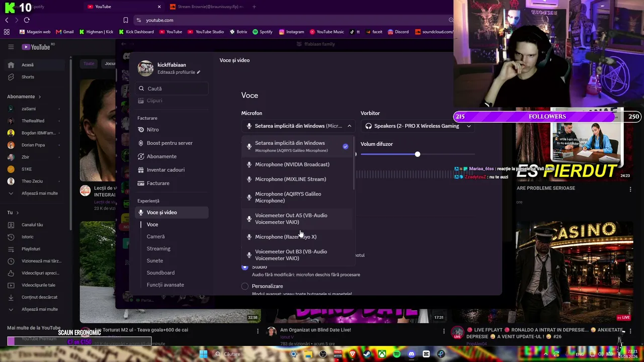Open Gmail bookmark
The height and width of the screenshot is (362, 644).
coord(65,32)
